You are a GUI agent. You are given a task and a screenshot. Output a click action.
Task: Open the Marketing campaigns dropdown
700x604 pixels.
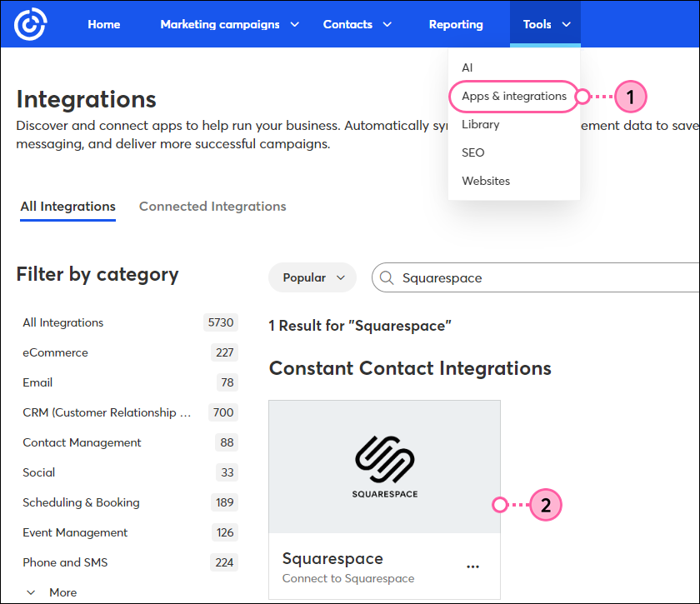coord(220,24)
